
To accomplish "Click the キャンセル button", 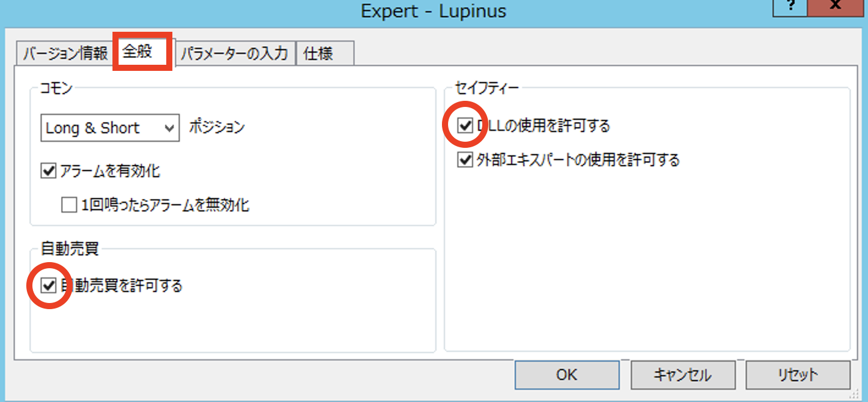I will 682,375.
